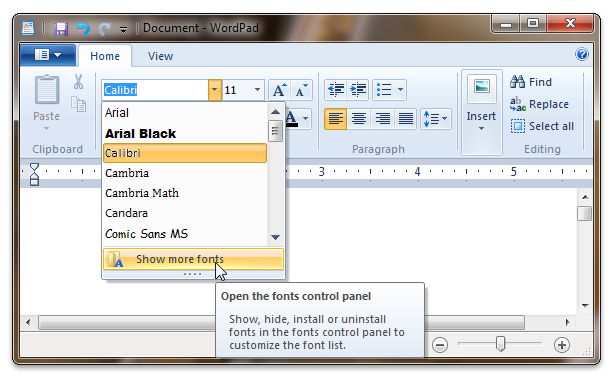Open the list style dropdown arrow

pyautogui.click(x=400, y=90)
